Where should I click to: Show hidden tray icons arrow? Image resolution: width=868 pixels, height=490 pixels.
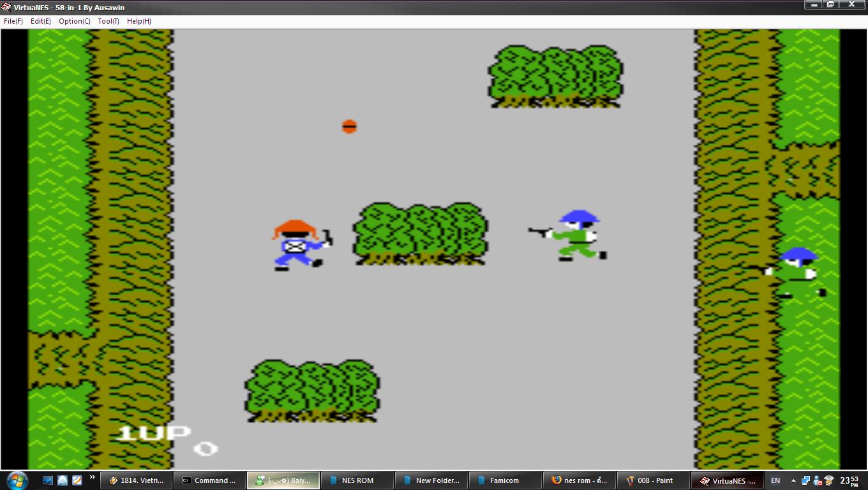(793, 480)
